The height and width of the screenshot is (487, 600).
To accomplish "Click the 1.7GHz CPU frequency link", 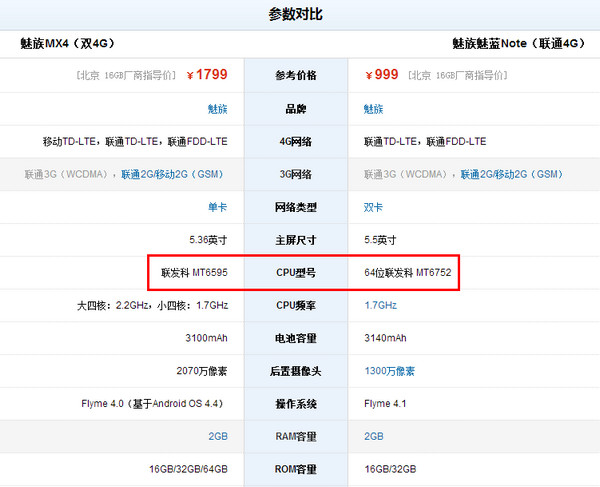I will [x=380, y=305].
